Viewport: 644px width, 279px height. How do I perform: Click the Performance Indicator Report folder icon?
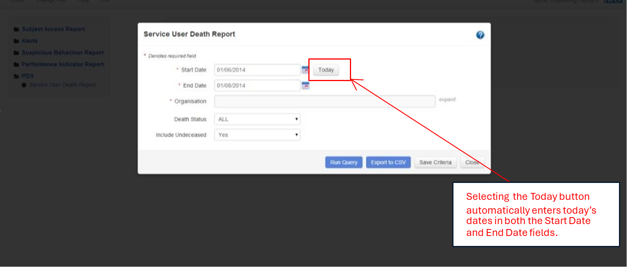click(x=17, y=64)
